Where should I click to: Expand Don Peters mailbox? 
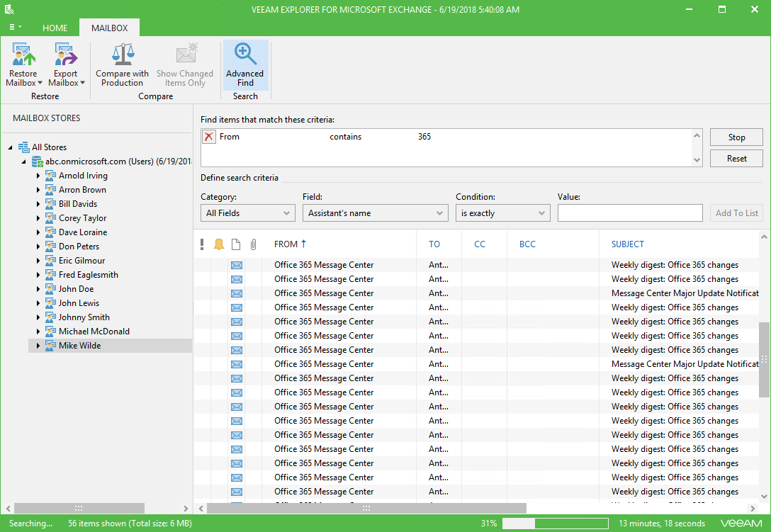(38, 247)
